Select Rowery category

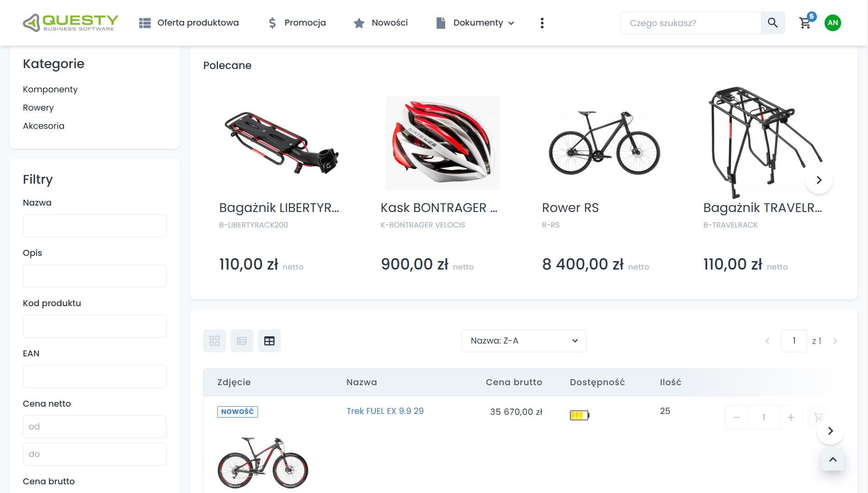pyautogui.click(x=38, y=107)
